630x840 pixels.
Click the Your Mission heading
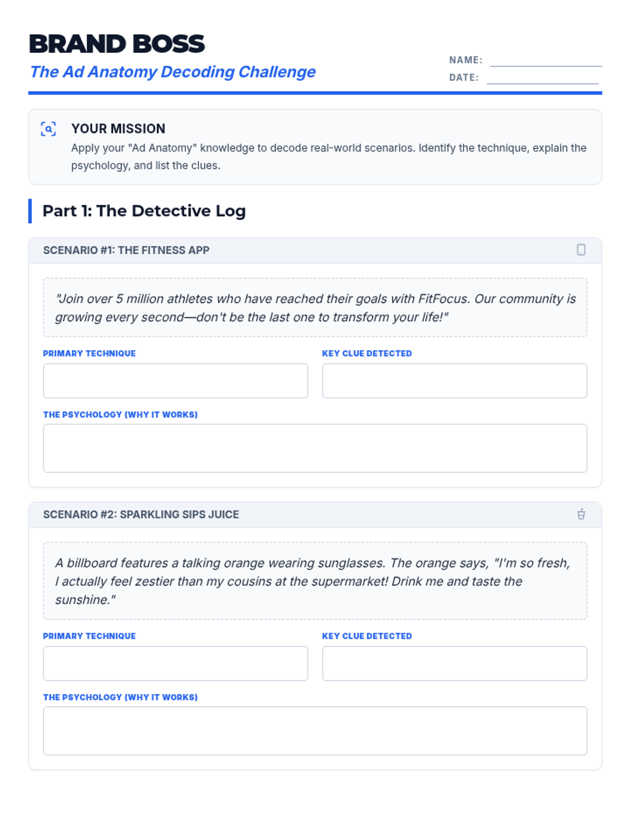(x=118, y=129)
